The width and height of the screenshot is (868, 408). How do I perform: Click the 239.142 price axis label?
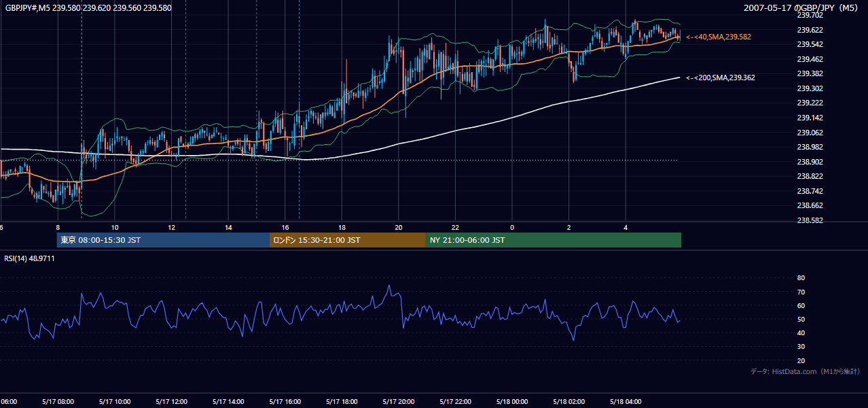pyautogui.click(x=810, y=118)
